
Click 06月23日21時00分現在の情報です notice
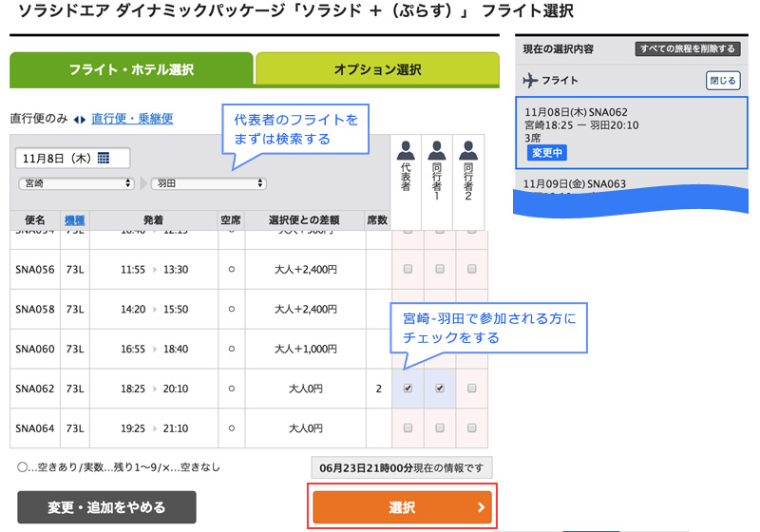tap(401, 467)
